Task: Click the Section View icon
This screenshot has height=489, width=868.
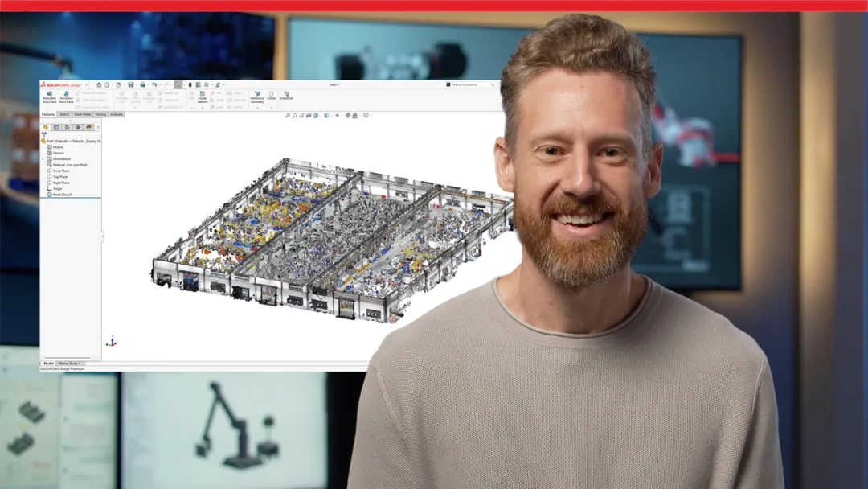Action: 309,115
